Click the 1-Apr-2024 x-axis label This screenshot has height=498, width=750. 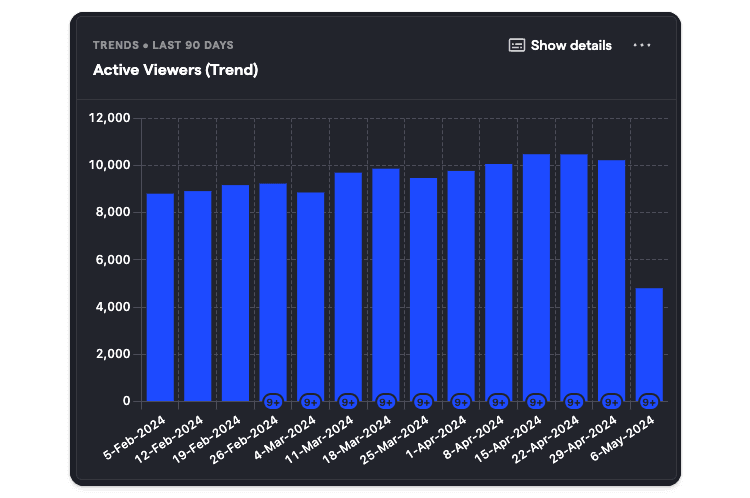pyautogui.click(x=435, y=437)
